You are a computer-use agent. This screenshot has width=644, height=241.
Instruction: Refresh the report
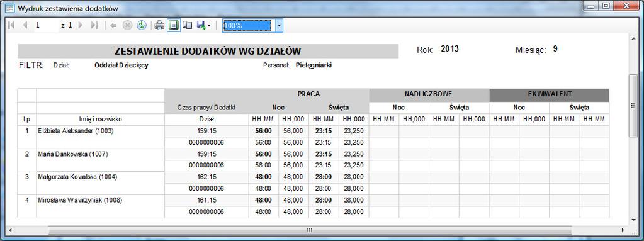tap(141, 25)
